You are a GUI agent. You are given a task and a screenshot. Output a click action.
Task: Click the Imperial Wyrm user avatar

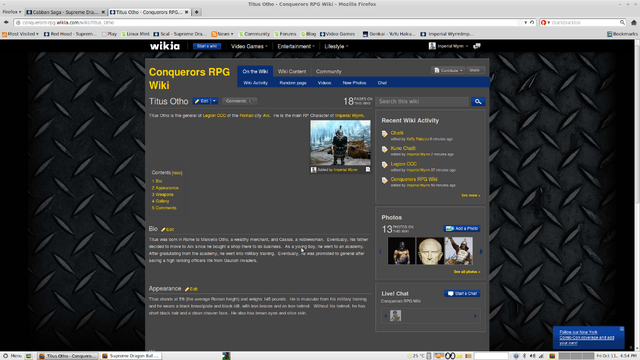point(432,46)
